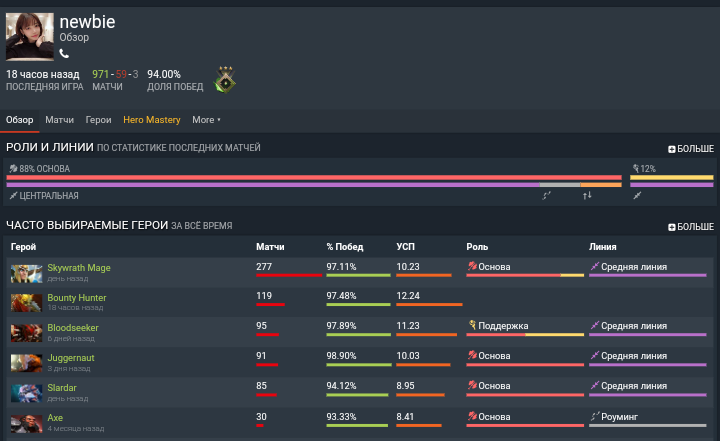Expand БОЛЬШЕ in the Часто выбираемые герои section

pos(691,227)
